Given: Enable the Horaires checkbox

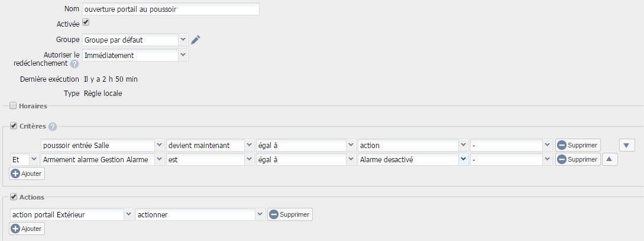Looking at the screenshot, I should click(13, 105).
